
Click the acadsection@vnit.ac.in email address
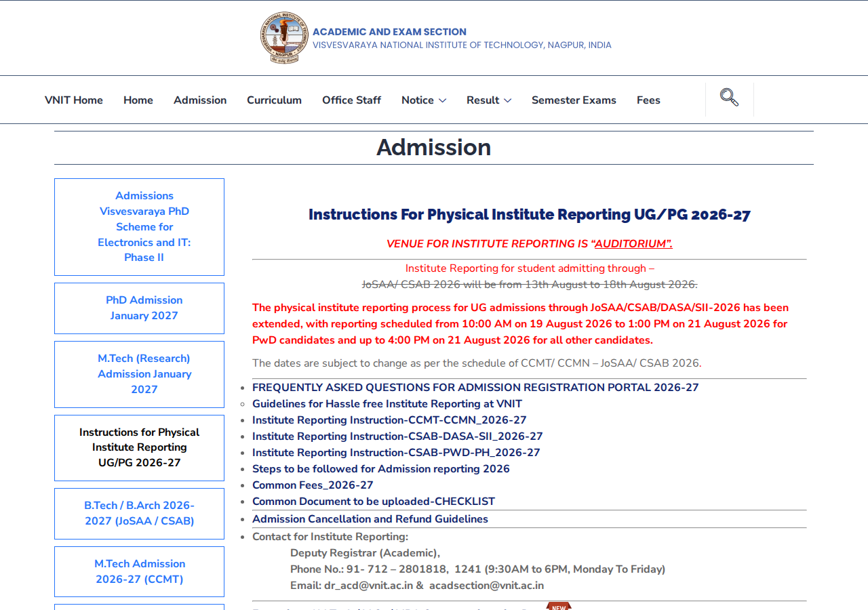pyautogui.click(x=486, y=586)
